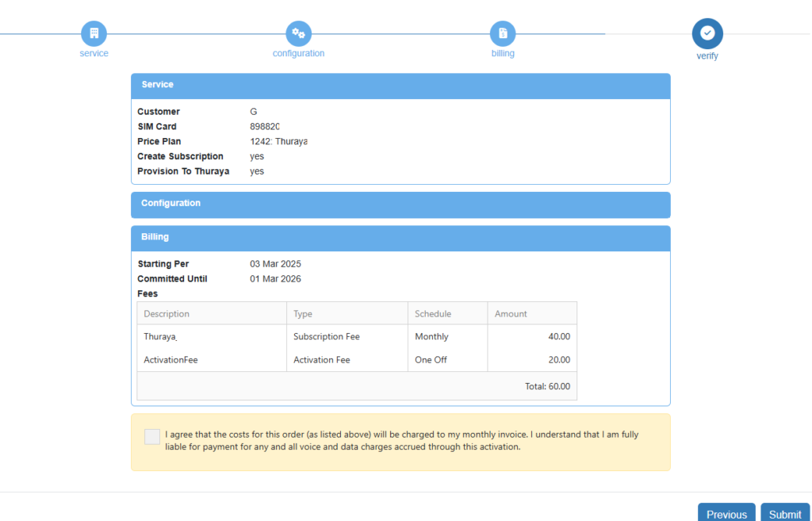
Task: Switch to the 'billing' step label
Action: 503,53
